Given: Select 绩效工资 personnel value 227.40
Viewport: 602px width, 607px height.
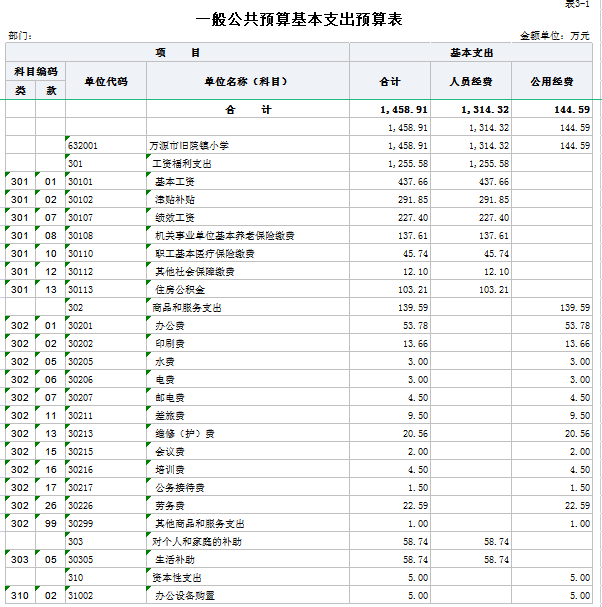Looking at the screenshot, I should pyautogui.click(x=471, y=218).
